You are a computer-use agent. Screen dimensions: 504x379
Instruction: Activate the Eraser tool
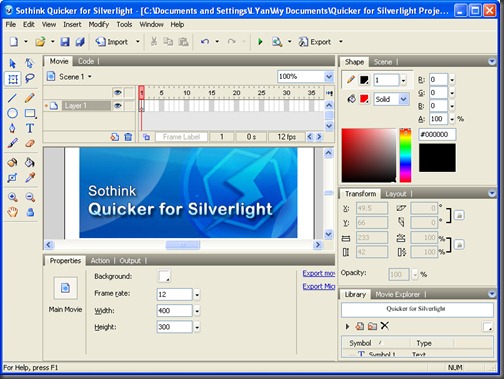[x=30, y=144]
